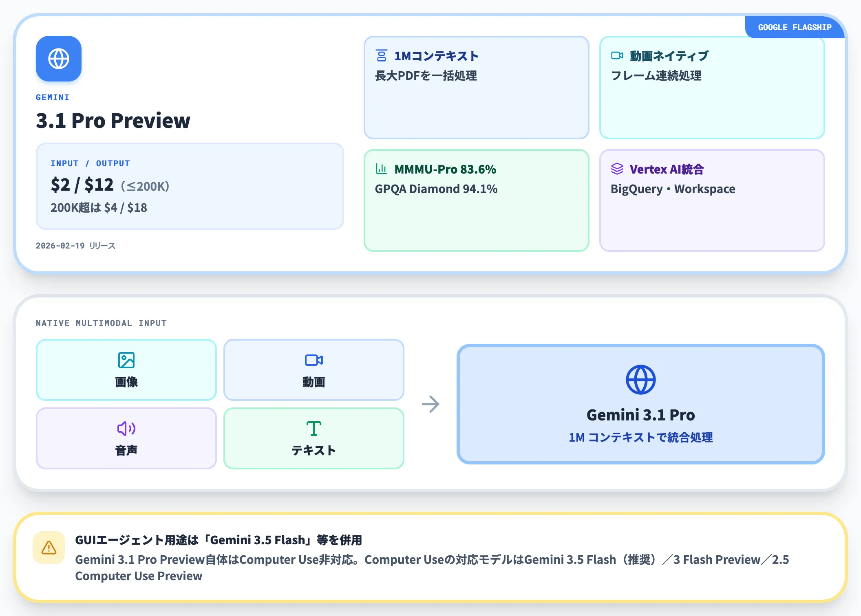Click the blue Gemini globe logo icon
This screenshot has width=861, height=616.
coord(59,59)
